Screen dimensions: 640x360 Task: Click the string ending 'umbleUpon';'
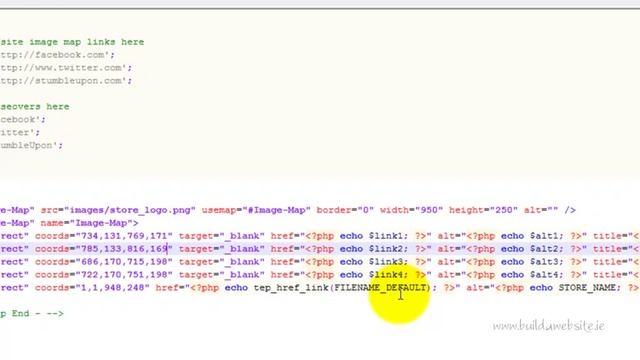click(31, 145)
